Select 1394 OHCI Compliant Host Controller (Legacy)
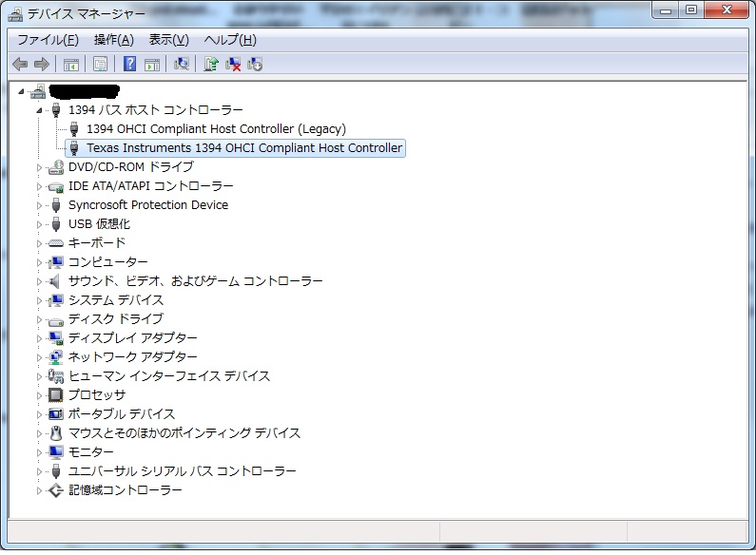This screenshot has width=756, height=555. [x=216, y=129]
